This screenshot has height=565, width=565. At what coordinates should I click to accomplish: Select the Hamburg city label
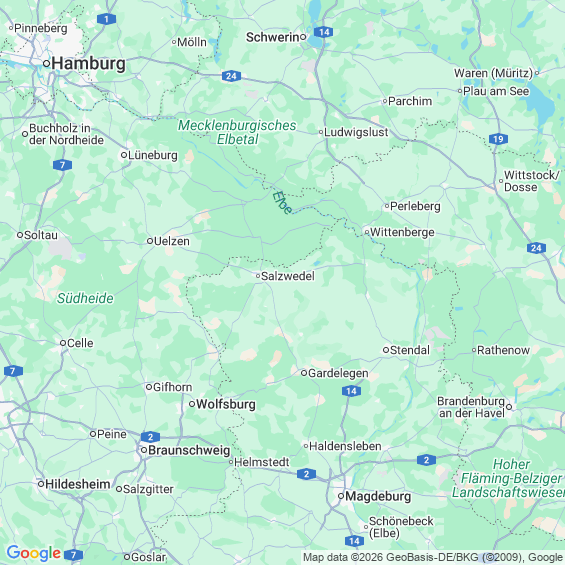tap(88, 64)
